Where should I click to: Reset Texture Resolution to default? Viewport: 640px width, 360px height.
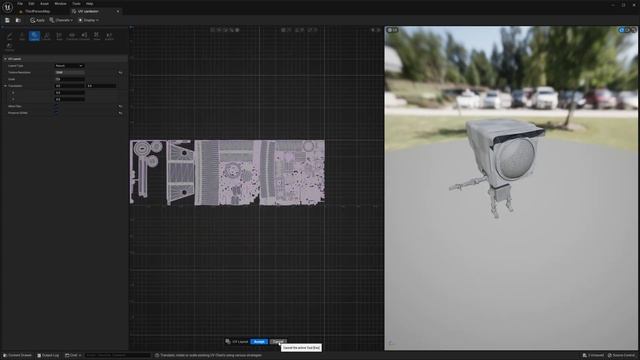(x=120, y=73)
